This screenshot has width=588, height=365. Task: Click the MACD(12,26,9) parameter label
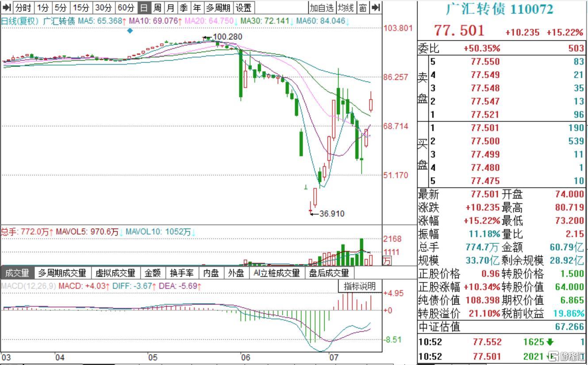click(x=29, y=286)
